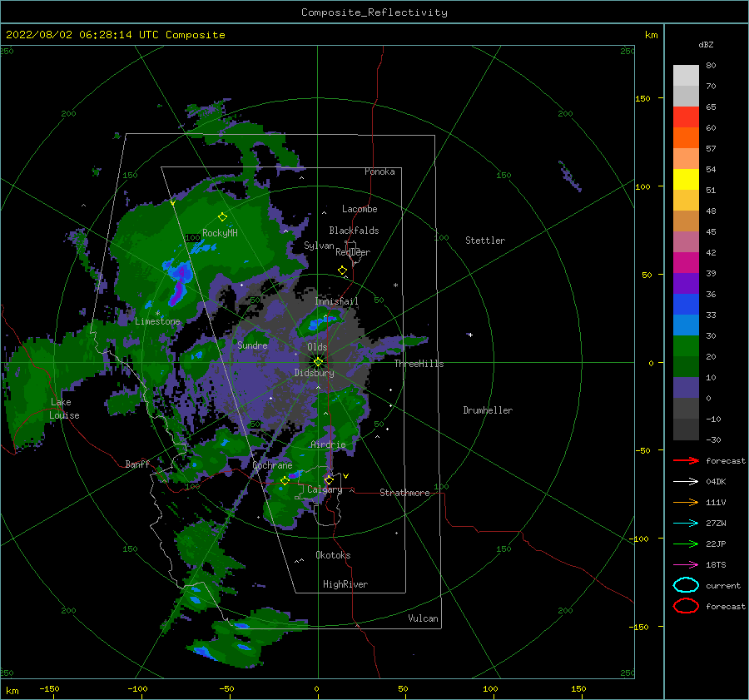Click the Drumheller city label

(488, 410)
